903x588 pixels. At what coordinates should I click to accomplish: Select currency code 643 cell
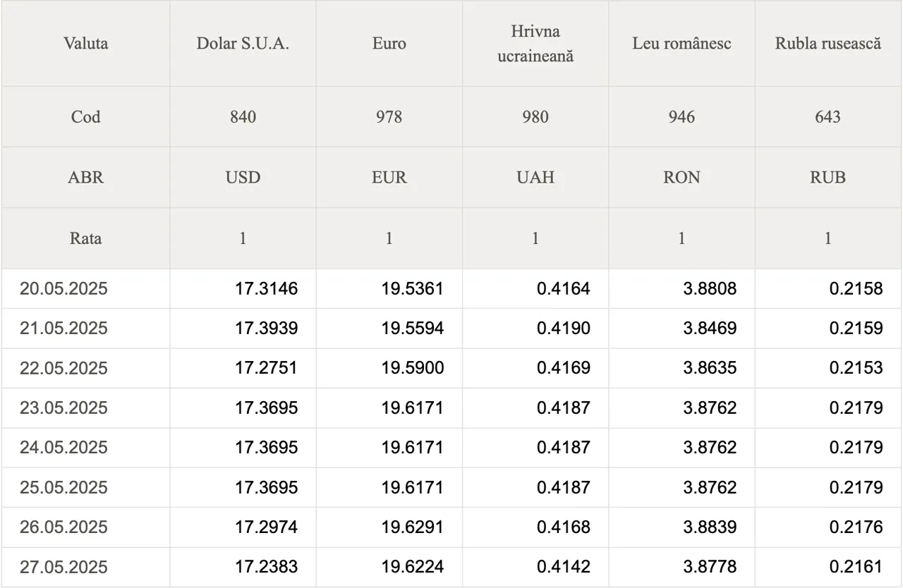coord(828,116)
